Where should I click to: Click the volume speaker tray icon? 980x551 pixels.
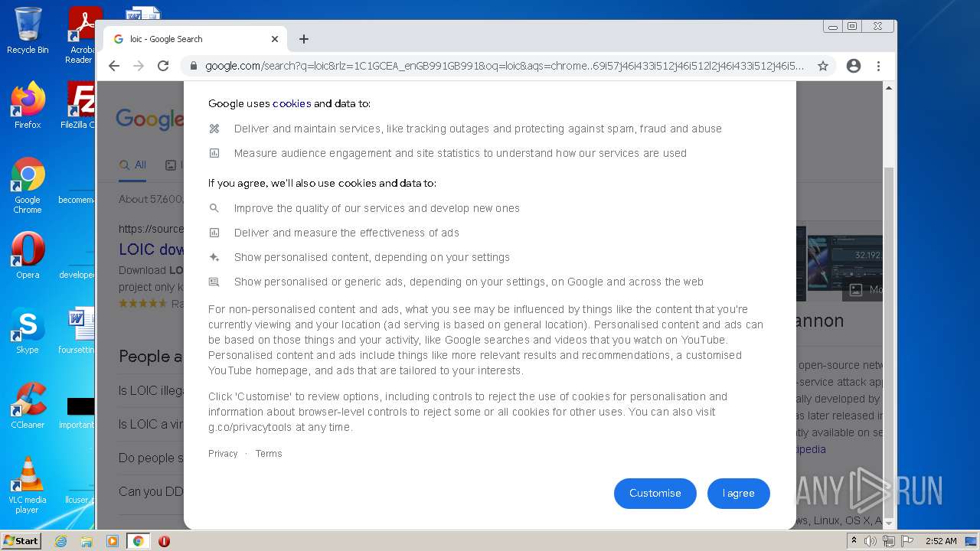(x=871, y=541)
